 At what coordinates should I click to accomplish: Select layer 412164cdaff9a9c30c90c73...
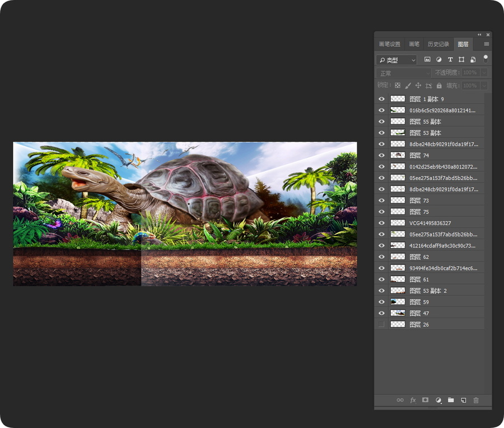(430, 245)
